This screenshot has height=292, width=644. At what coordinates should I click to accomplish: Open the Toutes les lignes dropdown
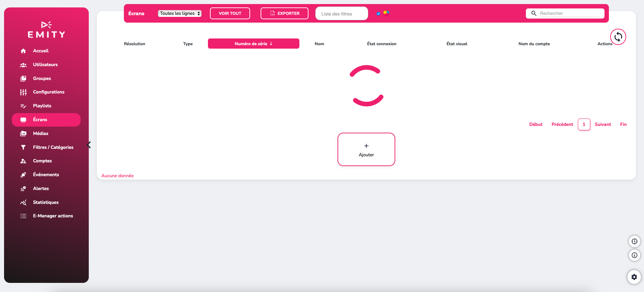pyautogui.click(x=180, y=14)
